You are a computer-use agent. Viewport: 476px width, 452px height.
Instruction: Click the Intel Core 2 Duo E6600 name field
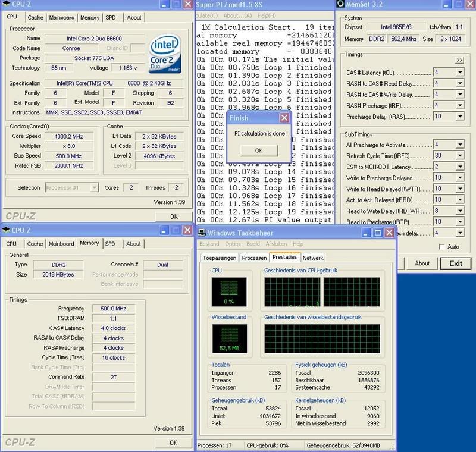94,39
